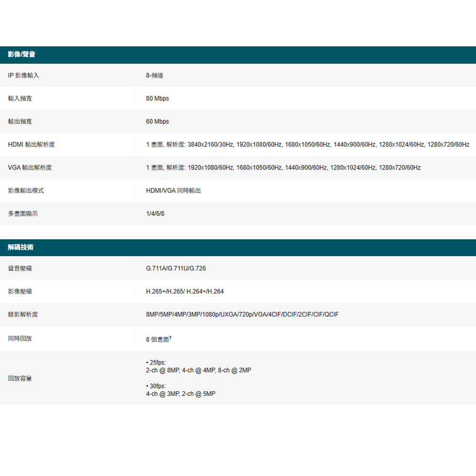The width and height of the screenshot is (476, 476).
Task: Select the 80 Mbps input bandwidth value
Action: (157, 99)
